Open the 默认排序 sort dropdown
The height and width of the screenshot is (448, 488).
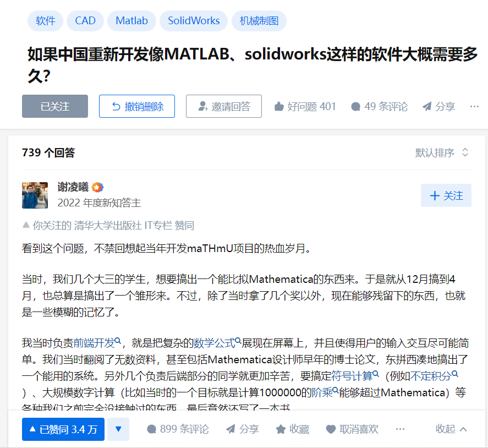point(442,152)
